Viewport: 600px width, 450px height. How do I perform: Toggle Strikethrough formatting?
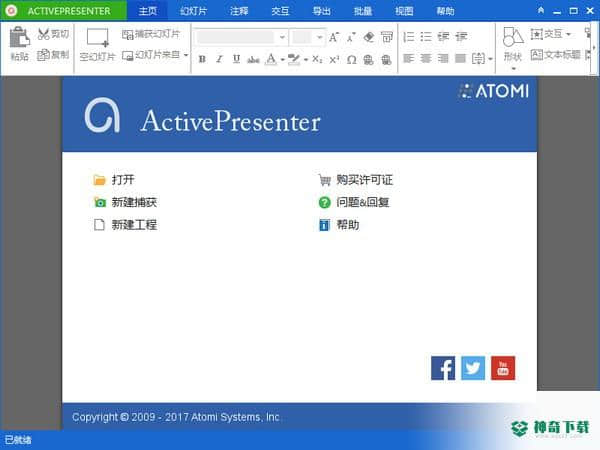point(253,59)
